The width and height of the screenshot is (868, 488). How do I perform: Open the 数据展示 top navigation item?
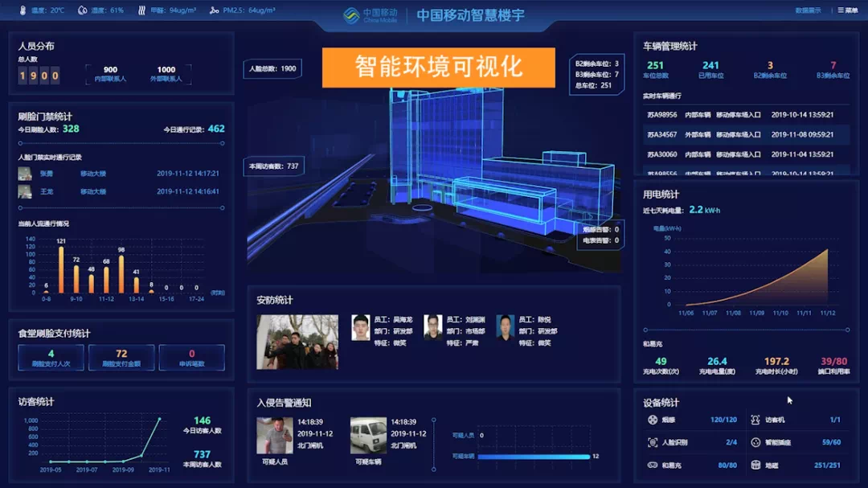click(x=808, y=10)
